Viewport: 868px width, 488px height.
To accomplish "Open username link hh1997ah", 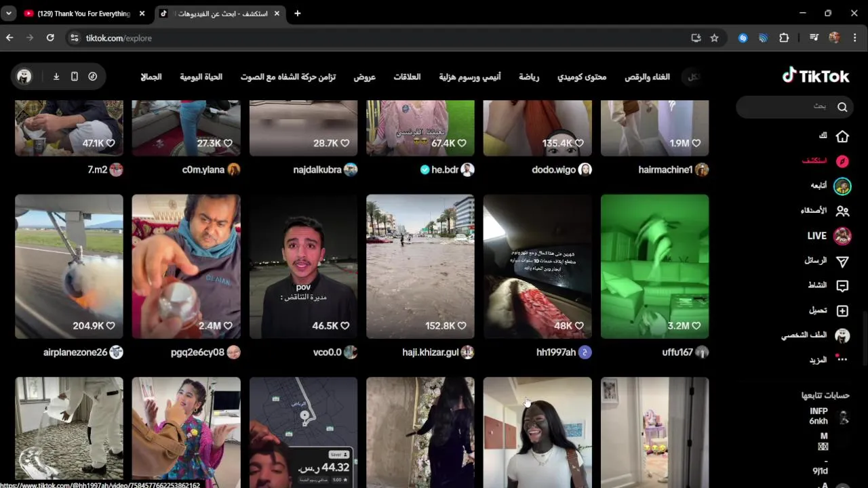I will coord(555,352).
